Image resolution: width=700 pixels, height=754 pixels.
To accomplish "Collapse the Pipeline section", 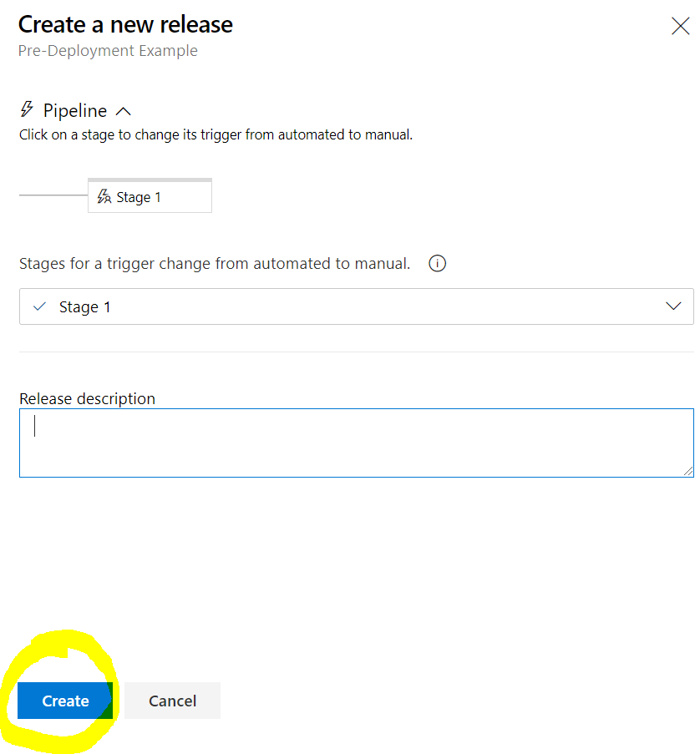I will (x=124, y=109).
